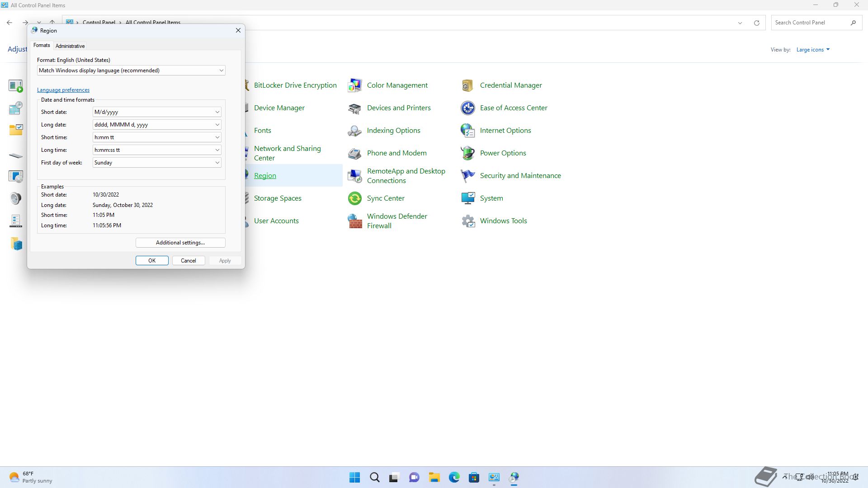Image resolution: width=868 pixels, height=488 pixels.
Task: Open the Windows Defender Firewall icon
Action: click(355, 221)
